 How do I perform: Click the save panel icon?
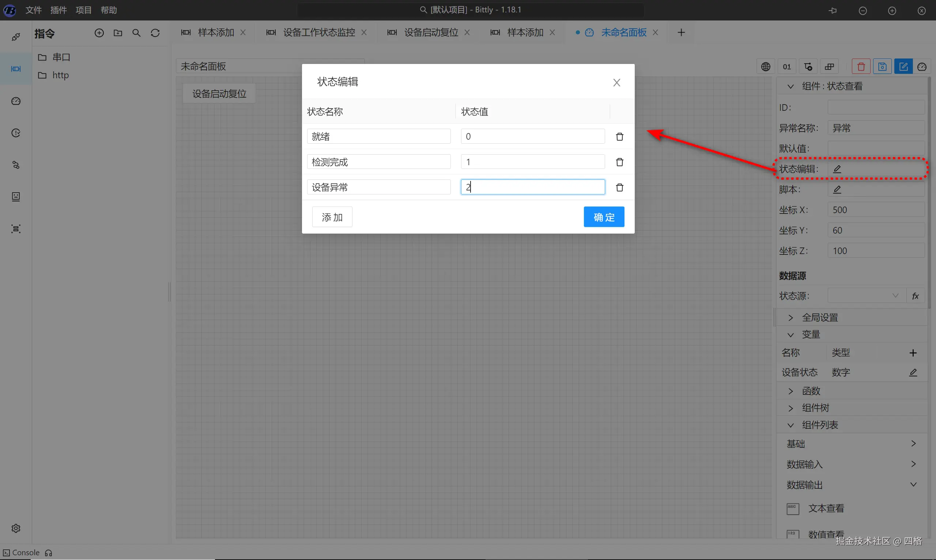882,67
